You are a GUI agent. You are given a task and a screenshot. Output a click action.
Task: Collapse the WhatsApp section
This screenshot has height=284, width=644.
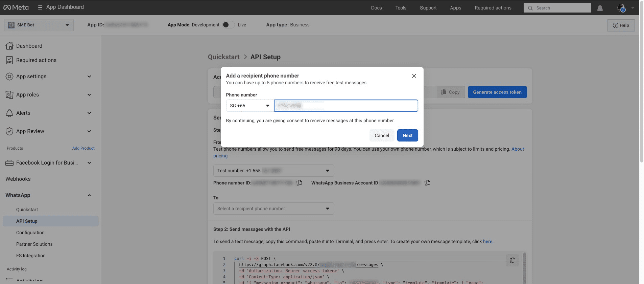(x=89, y=195)
